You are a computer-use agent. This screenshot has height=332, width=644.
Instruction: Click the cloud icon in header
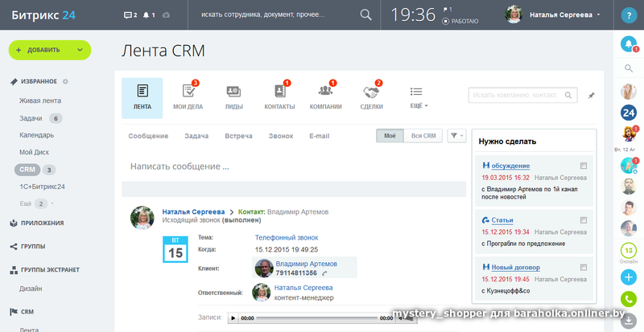pos(166,15)
